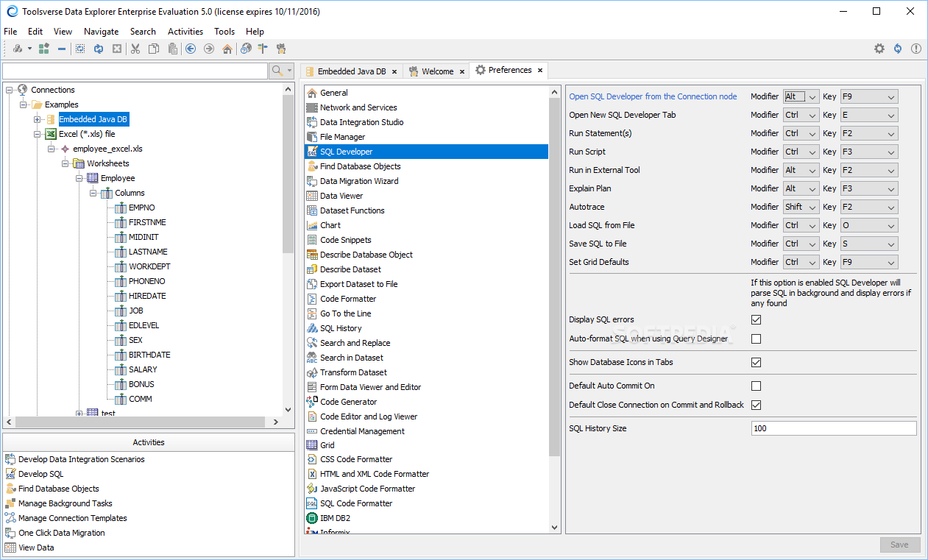Toggle Default Close Connection on Commit and Rollback

pos(756,405)
